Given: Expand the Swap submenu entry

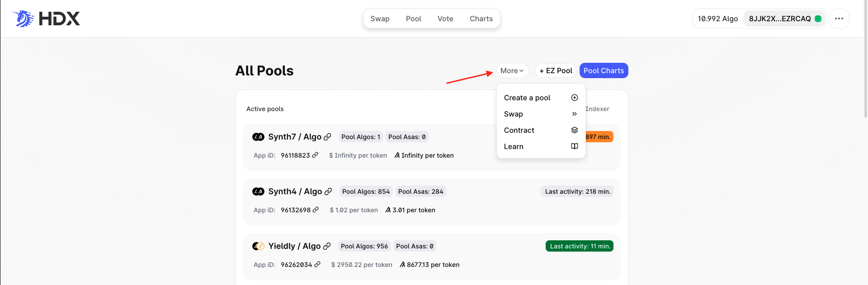Looking at the screenshot, I should click(x=541, y=114).
